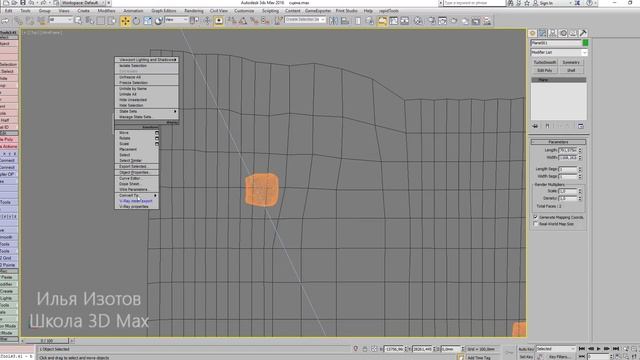Image resolution: width=640 pixels, height=360 pixels.
Task: Open the Modify command panel tab
Action: coord(542,33)
